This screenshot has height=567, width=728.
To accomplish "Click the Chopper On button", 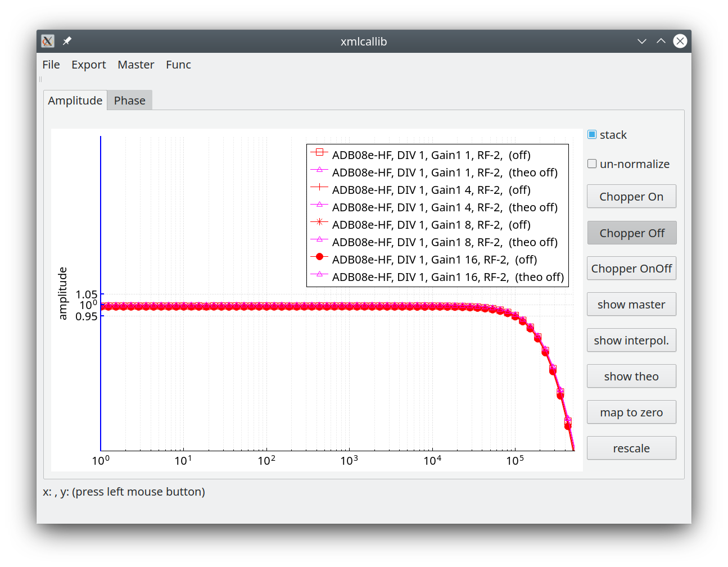I will (631, 197).
